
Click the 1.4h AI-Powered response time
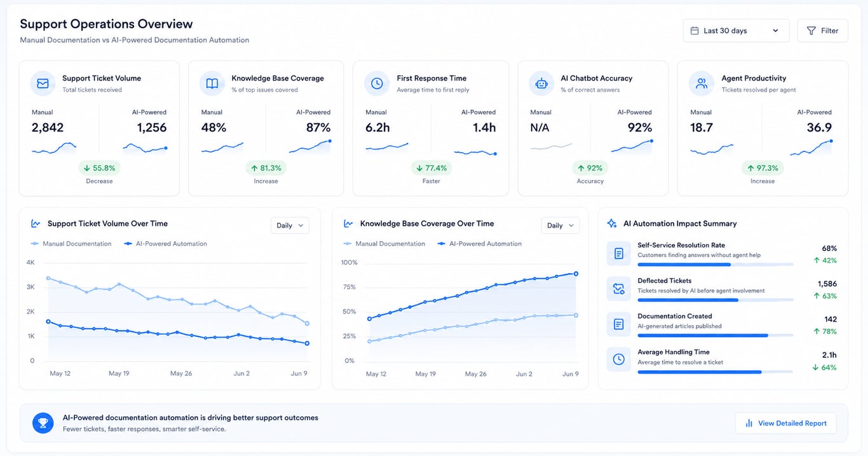(484, 128)
